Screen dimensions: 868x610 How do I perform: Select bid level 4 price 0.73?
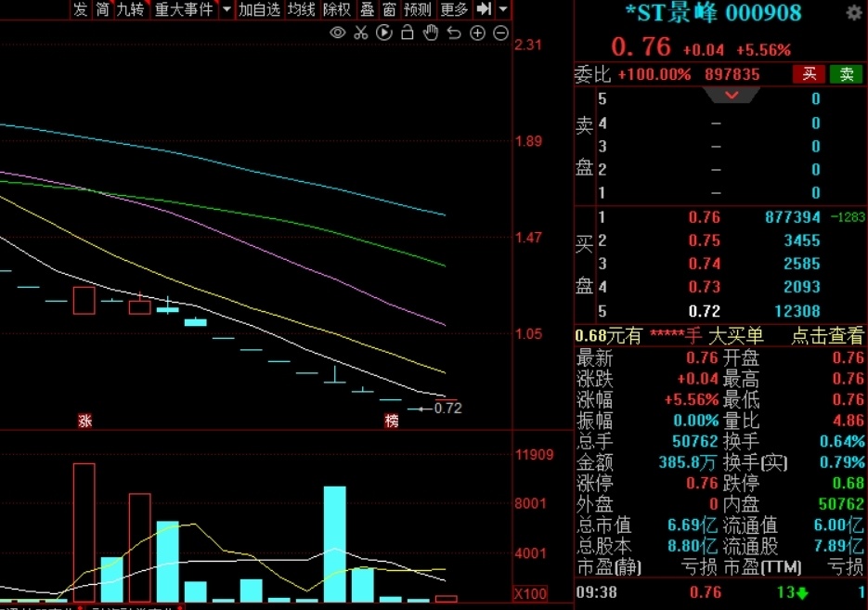pos(704,287)
